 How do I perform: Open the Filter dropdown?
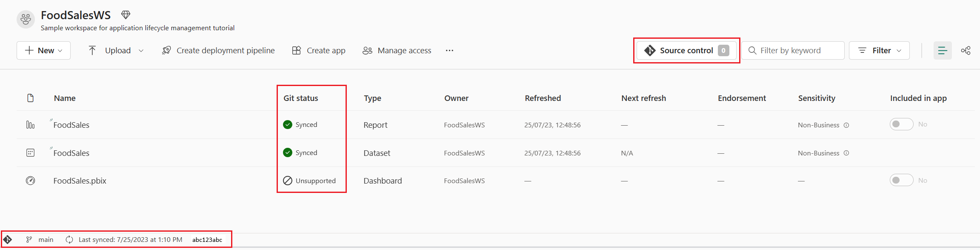pyautogui.click(x=879, y=50)
